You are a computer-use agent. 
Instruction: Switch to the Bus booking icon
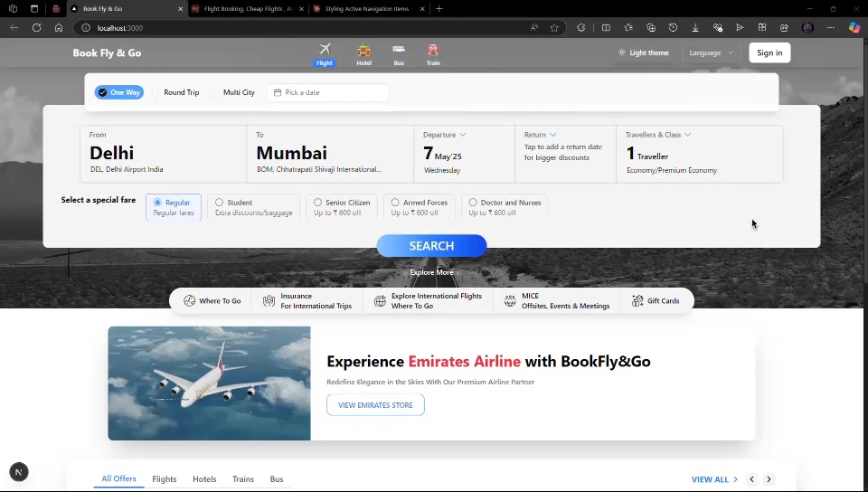(x=399, y=51)
